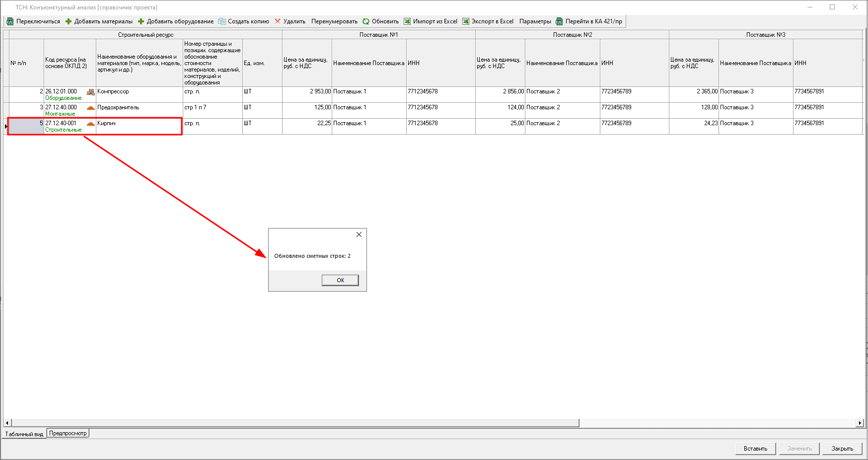
Task: Click the Вставить button
Action: 755,449
